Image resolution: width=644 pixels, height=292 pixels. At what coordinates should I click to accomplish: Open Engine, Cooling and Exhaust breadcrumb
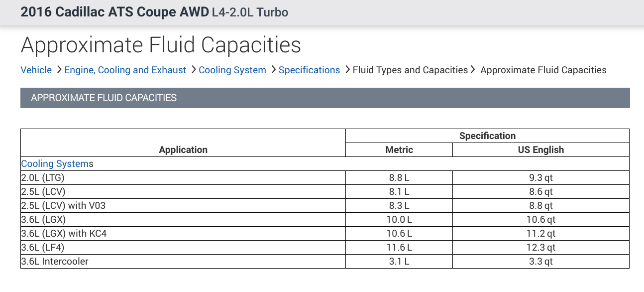[x=125, y=70]
